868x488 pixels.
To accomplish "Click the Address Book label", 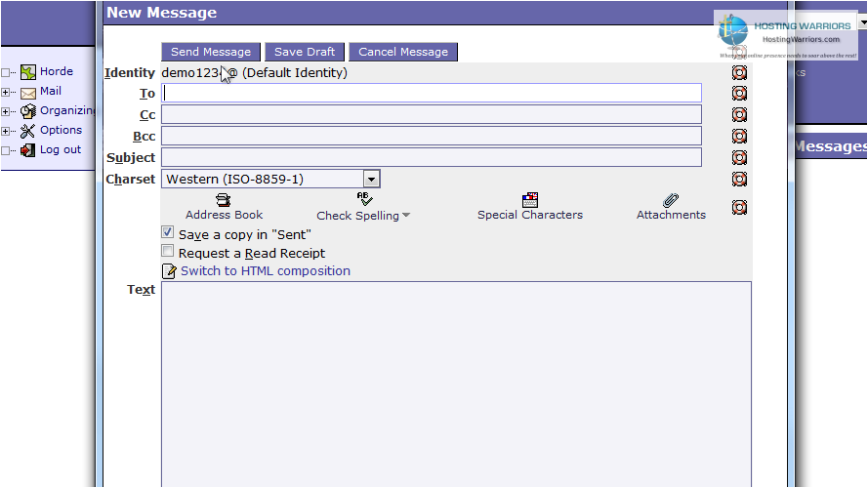I will [x=225, y=215].
